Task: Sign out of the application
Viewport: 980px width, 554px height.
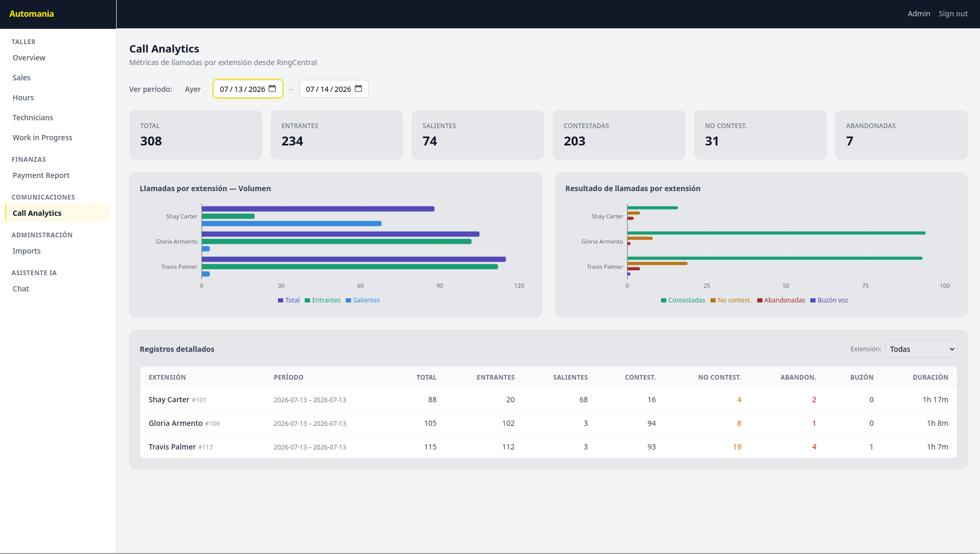Action: pyautogui.click(x=953, y=14)
